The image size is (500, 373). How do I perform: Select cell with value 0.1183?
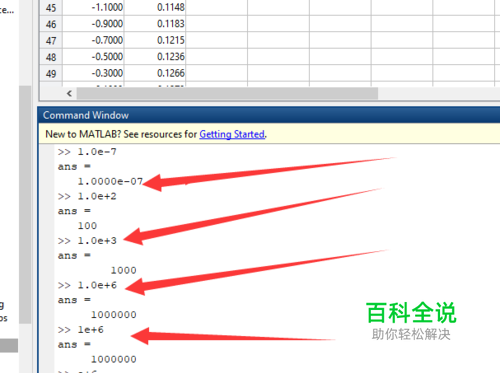(155, 24)
